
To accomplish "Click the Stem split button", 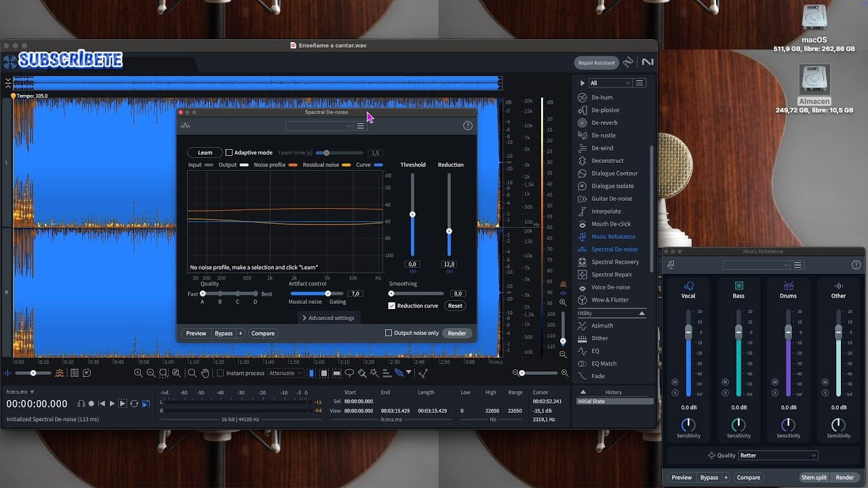I will tap(814, 477).
